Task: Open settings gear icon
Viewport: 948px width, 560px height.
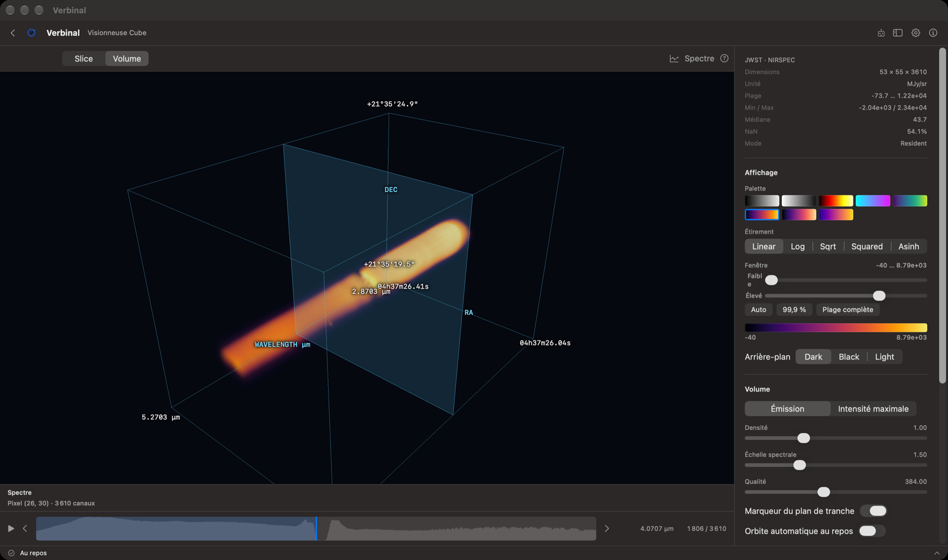Action: 915,33
